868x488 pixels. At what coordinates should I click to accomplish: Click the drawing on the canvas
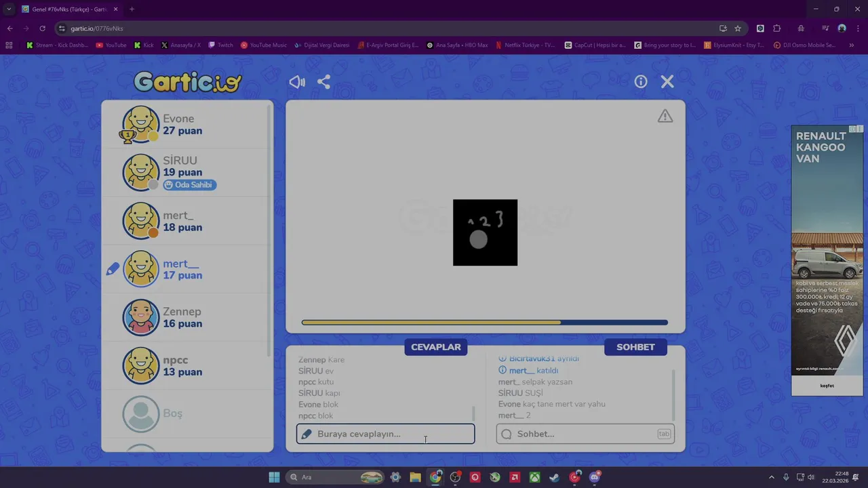(x=485, y=232)
